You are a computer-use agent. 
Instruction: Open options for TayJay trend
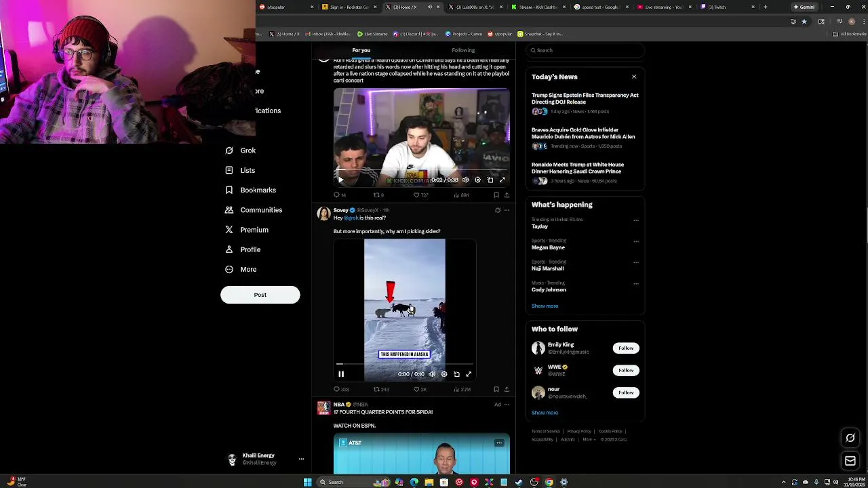635,220
